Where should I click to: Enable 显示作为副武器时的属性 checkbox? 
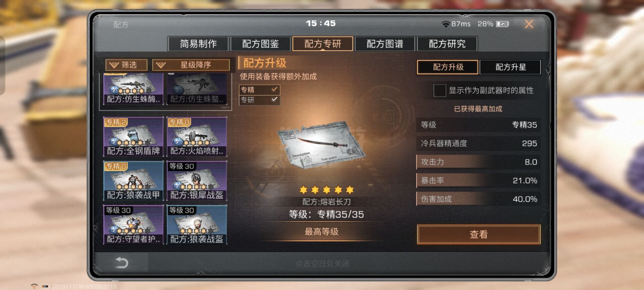439,90
